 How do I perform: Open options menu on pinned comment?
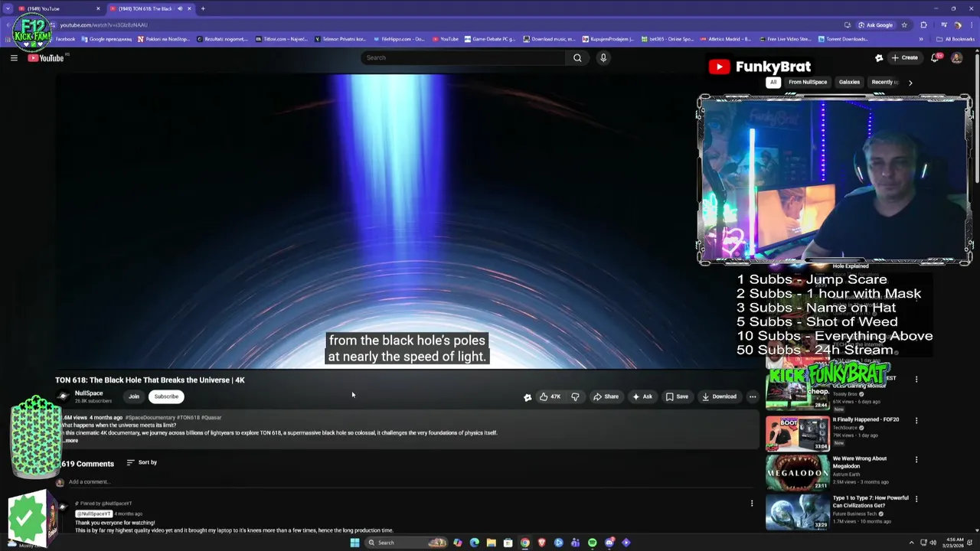[752, 504]
